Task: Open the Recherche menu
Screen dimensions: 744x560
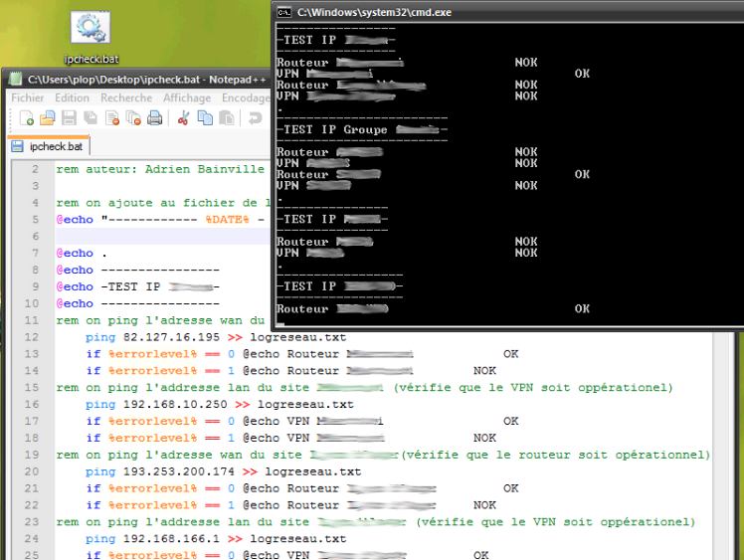Action: click(126, 97)
